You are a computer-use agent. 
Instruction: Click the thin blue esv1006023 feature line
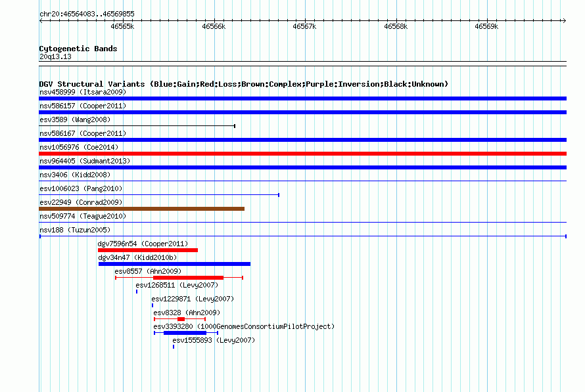(x=159, y=195)
